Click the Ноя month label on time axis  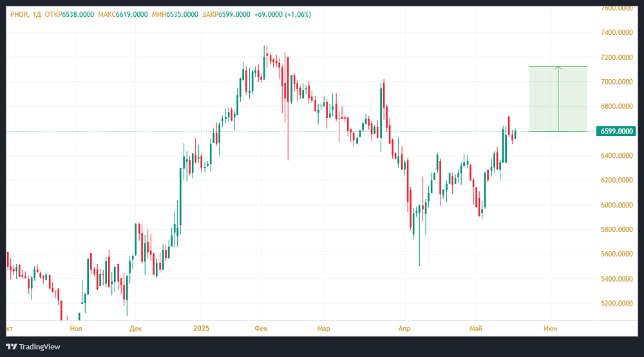tap(76, 329)
